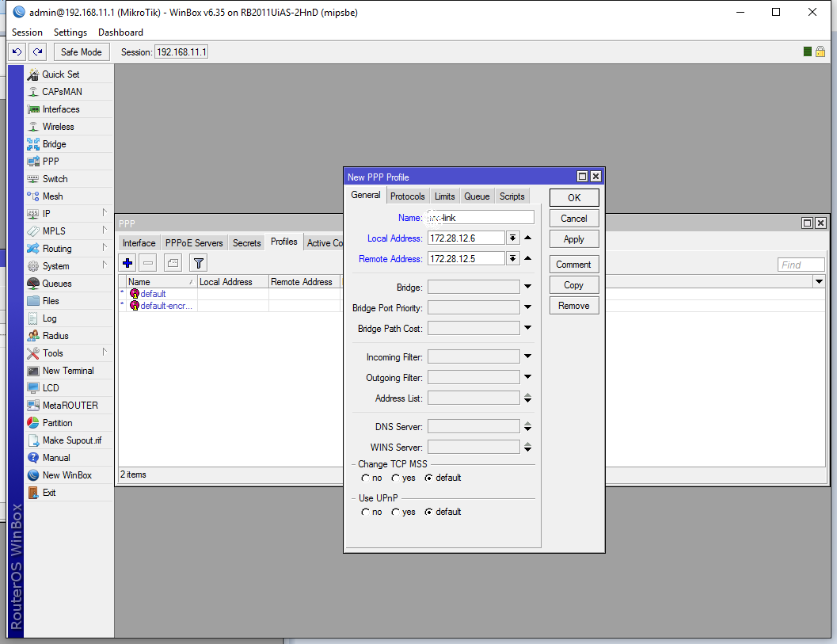Screen dimensions: 837x644
Task: Open Bridge menu in sidebar
Action: 69,144
